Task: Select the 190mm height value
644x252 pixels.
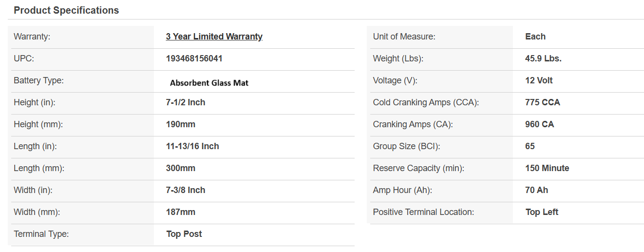Action: click(180, 124)
